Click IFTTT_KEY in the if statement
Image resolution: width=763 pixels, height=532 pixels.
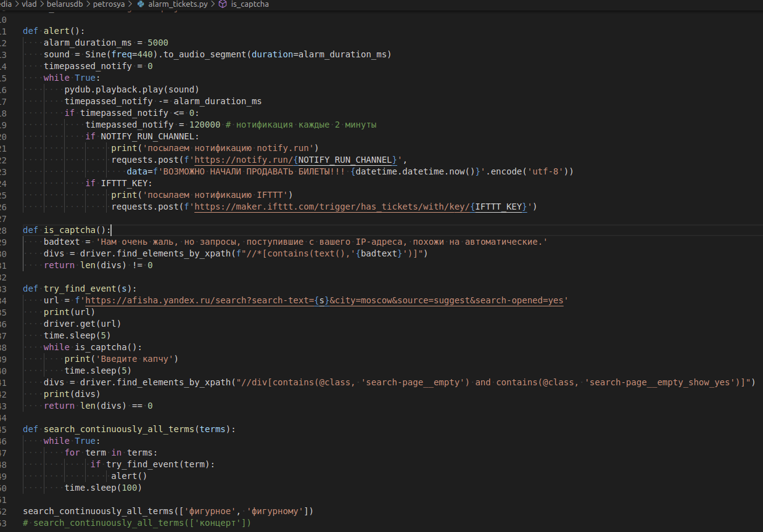(x=126, y=183)
